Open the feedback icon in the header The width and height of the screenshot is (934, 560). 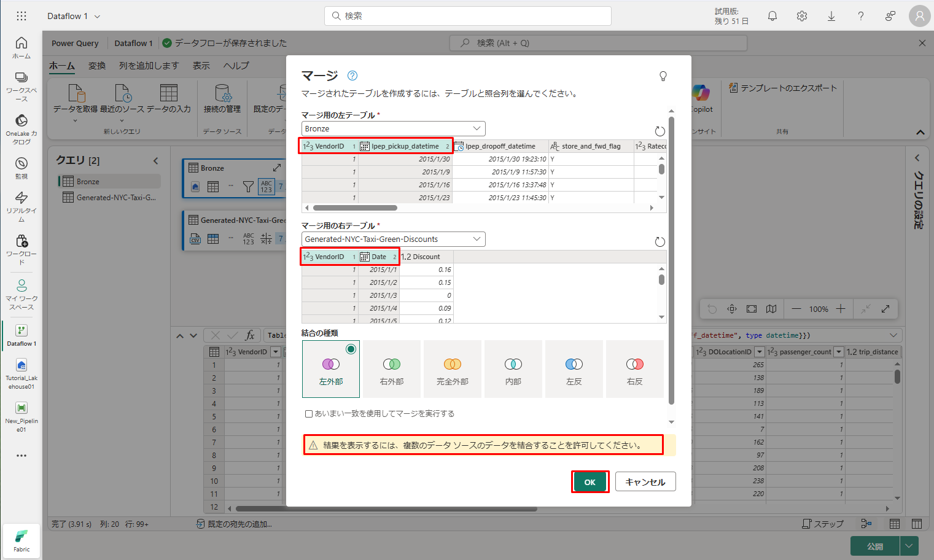coord(890,16)
